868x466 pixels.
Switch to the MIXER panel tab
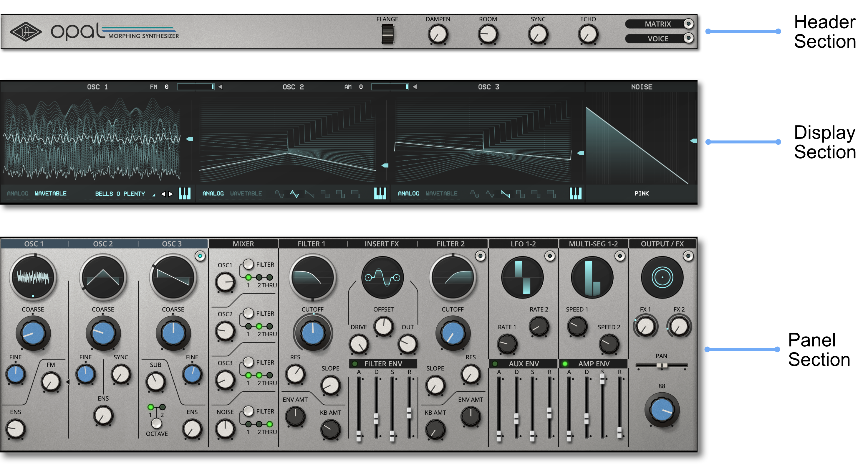[x=243, y=244]
